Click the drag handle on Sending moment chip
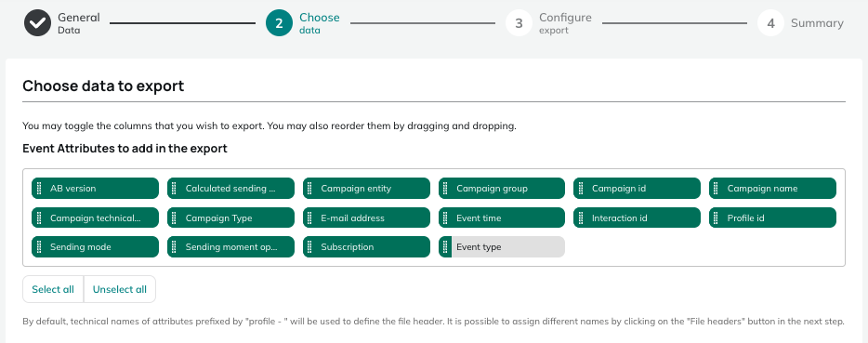This screenshot has width=868, height=343. (x=175, y=247)
